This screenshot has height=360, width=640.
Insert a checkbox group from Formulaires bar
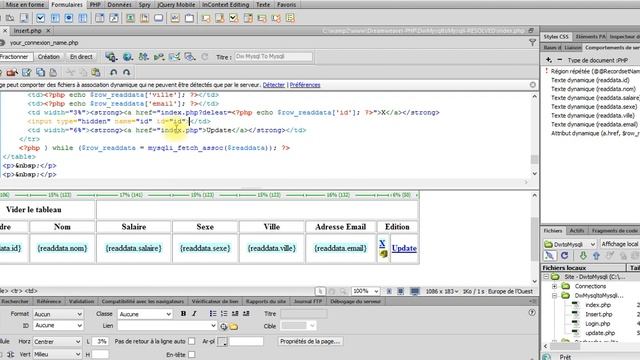[55, 18]
